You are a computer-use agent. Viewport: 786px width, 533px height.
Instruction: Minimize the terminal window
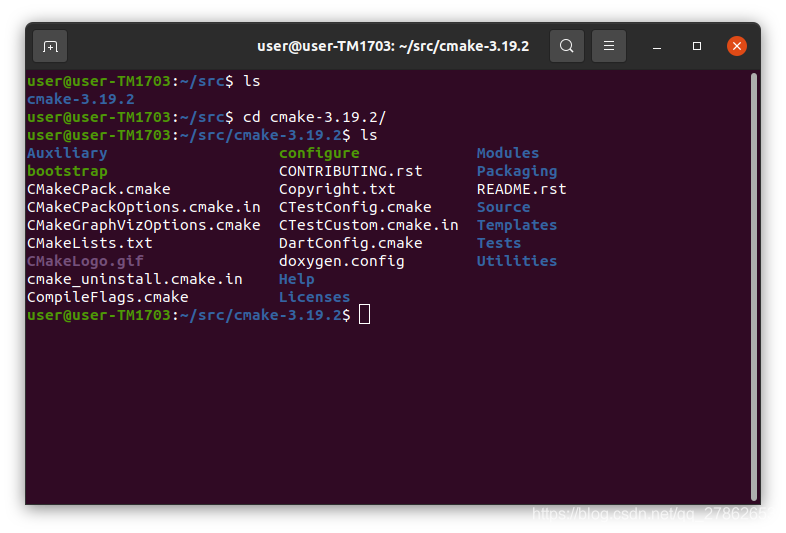point(657,47)
